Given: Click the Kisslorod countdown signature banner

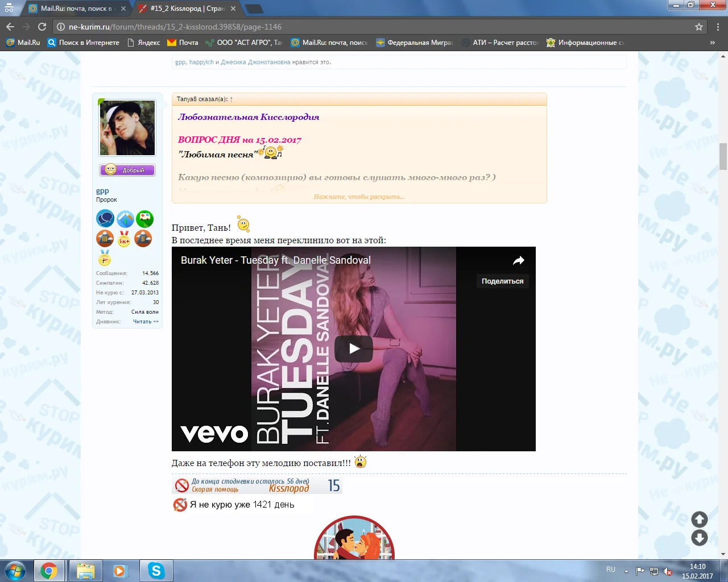Looking at the screenshot, I should (x=257, y=485).
